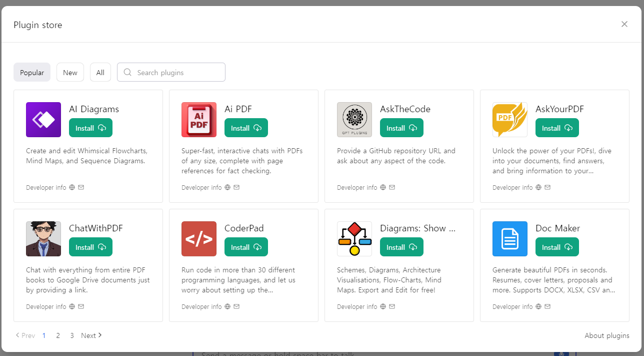Open AskTheCode developer email icon
The image size is (644, 356).
[x=392, y=187]
